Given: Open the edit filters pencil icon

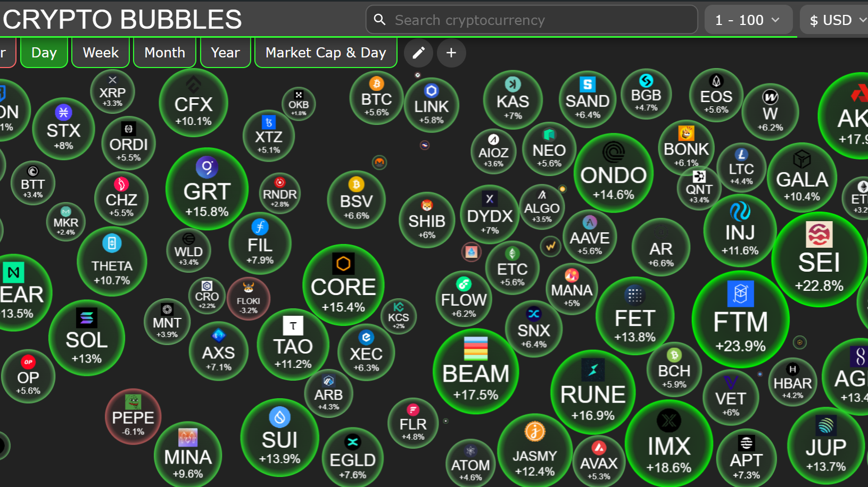Looking at the screenshot, I should [418, 53].
